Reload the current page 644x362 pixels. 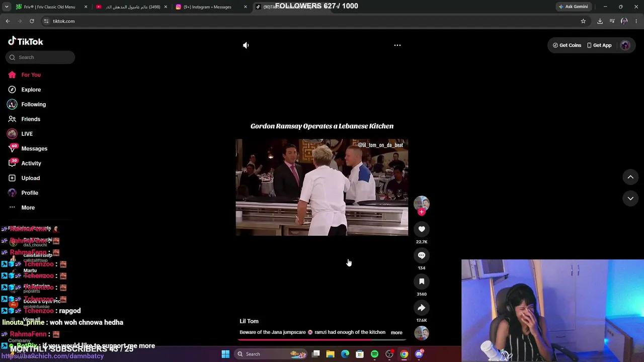point(32,21)
